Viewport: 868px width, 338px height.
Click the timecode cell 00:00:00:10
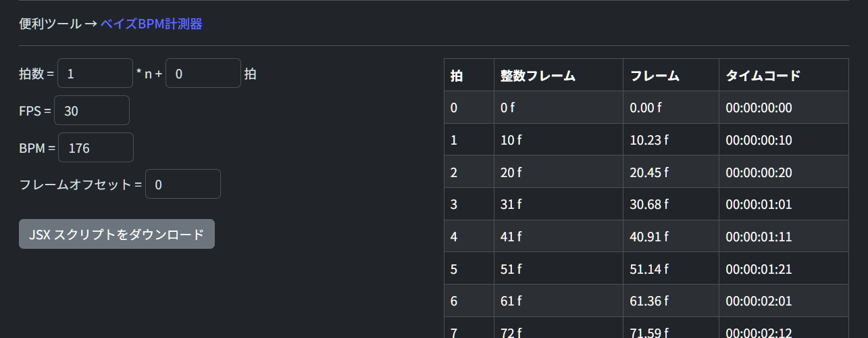coord(759,140)
